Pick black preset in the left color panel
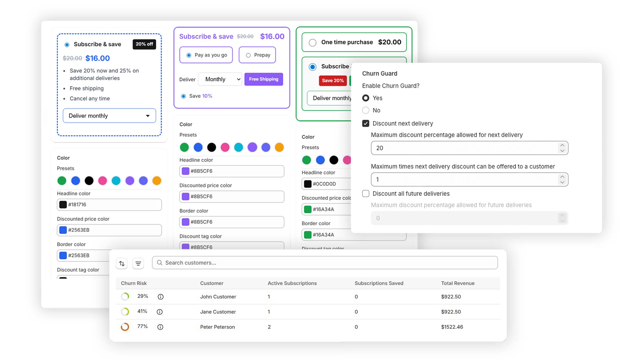 point(89,181)
